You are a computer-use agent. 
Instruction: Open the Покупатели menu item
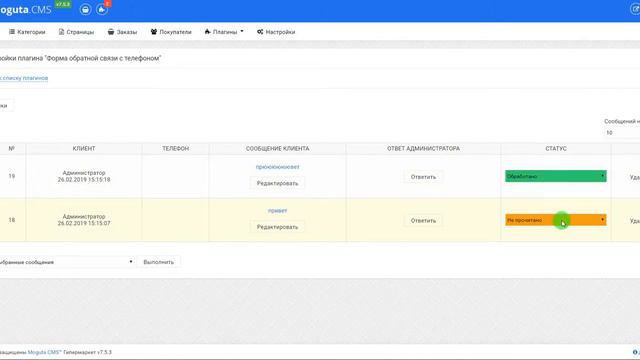171,32
